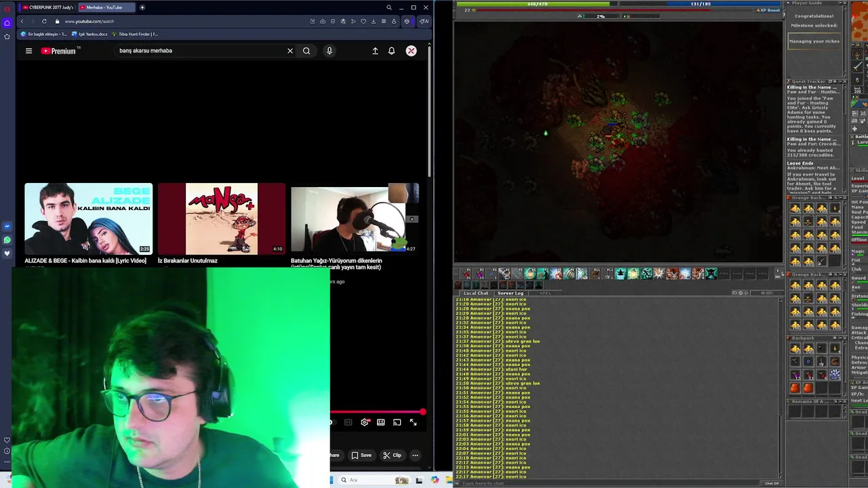
Task: Go back in the browser
Action: point(22,21)
